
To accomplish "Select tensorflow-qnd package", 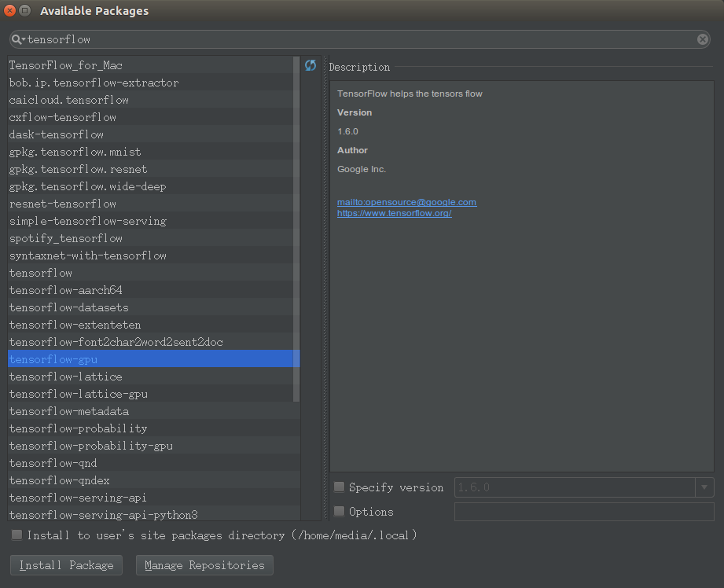I will click(154, 463).
